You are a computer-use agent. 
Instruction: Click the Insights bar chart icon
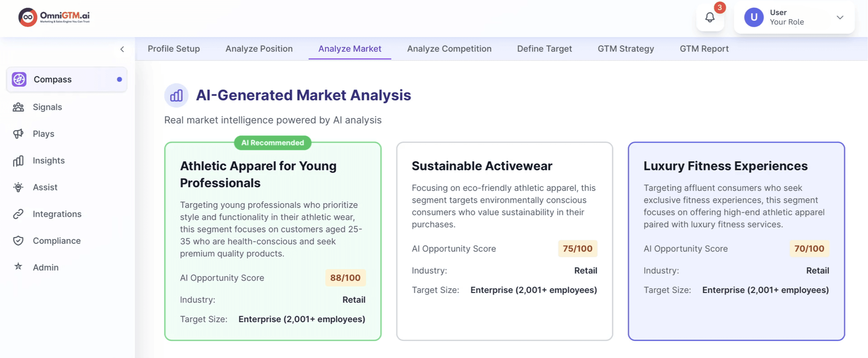[18, 161]
